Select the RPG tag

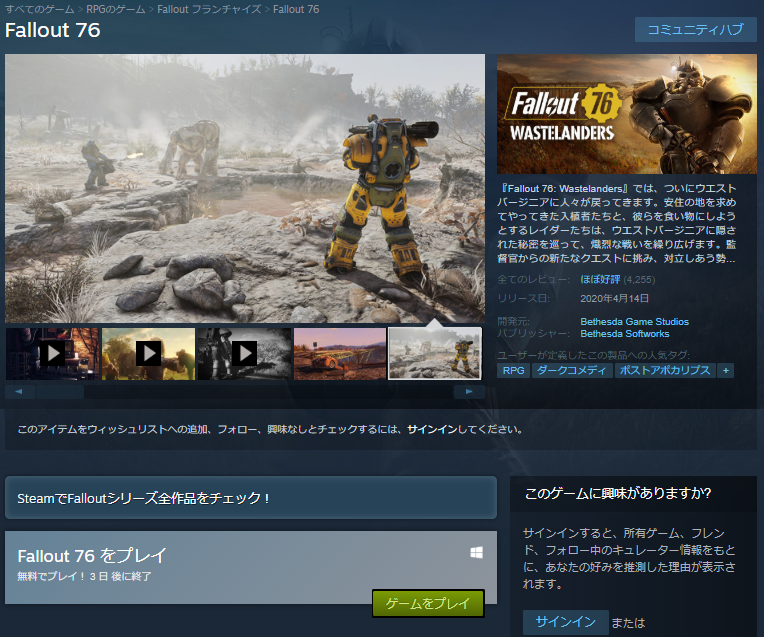click(x=514, y=370)
